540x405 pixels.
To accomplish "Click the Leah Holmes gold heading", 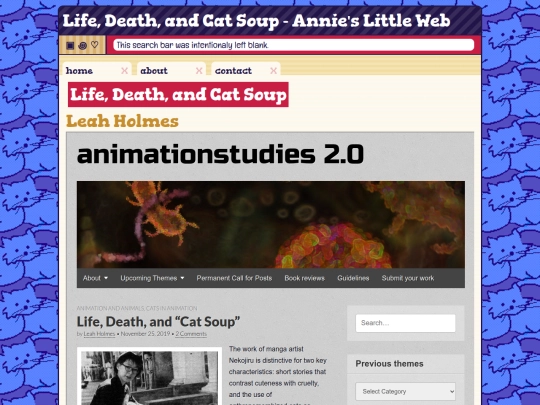I will click(122, 121).
